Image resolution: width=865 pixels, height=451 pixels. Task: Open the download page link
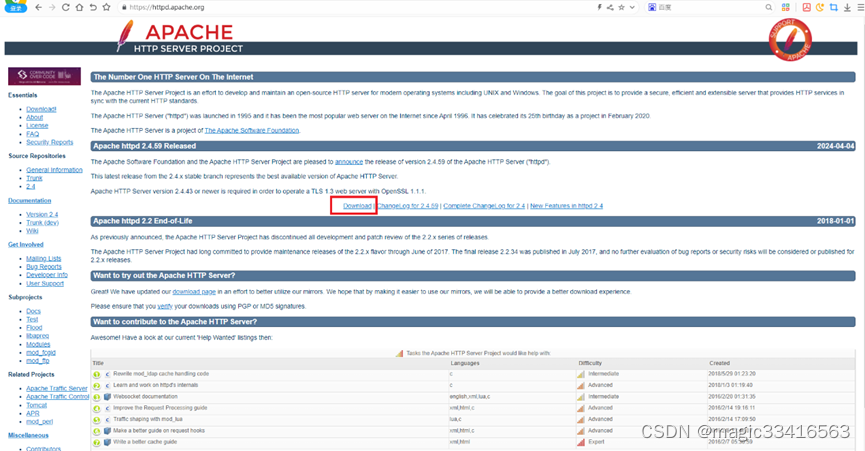[194, 292]
